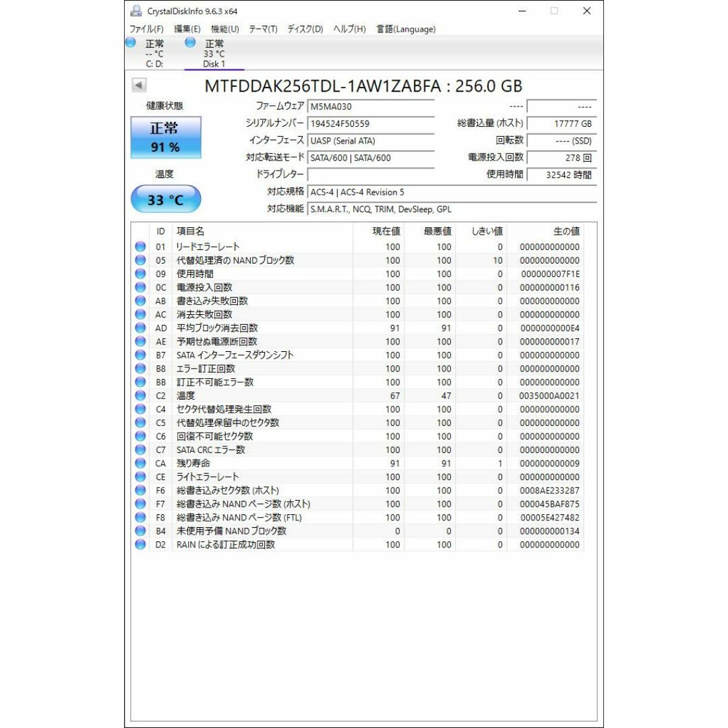Image resolution: width=728 pixels, height=728 pixels.
Task: Click the CrystalDiskInfo app icon in title bar
Action: pyautogui.click(x=135, y=11)
